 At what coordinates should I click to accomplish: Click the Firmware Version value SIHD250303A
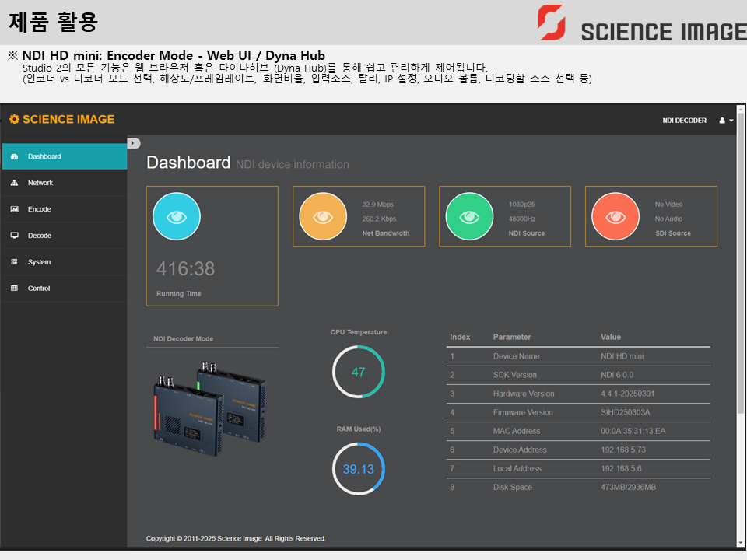(x=625, y=412)
